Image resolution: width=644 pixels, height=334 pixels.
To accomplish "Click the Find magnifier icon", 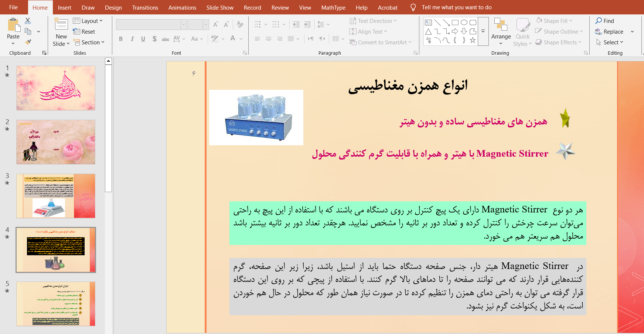I will pos(599,21).
